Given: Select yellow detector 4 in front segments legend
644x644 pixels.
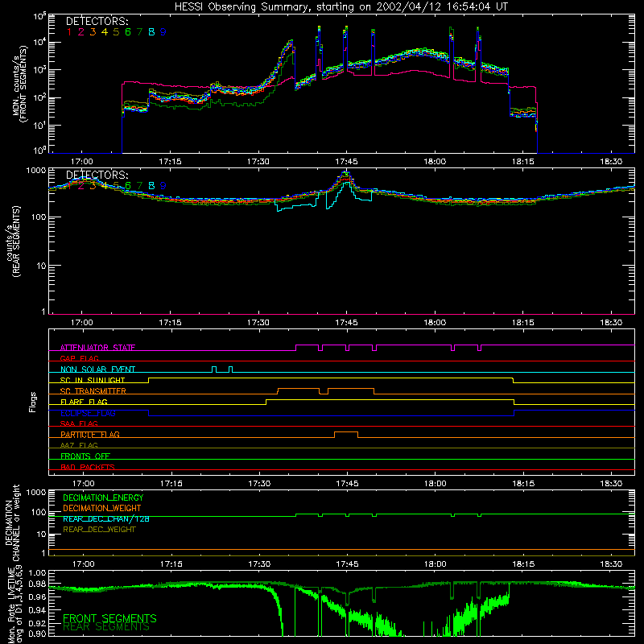Looking at the screenshot, I should 105,32.
